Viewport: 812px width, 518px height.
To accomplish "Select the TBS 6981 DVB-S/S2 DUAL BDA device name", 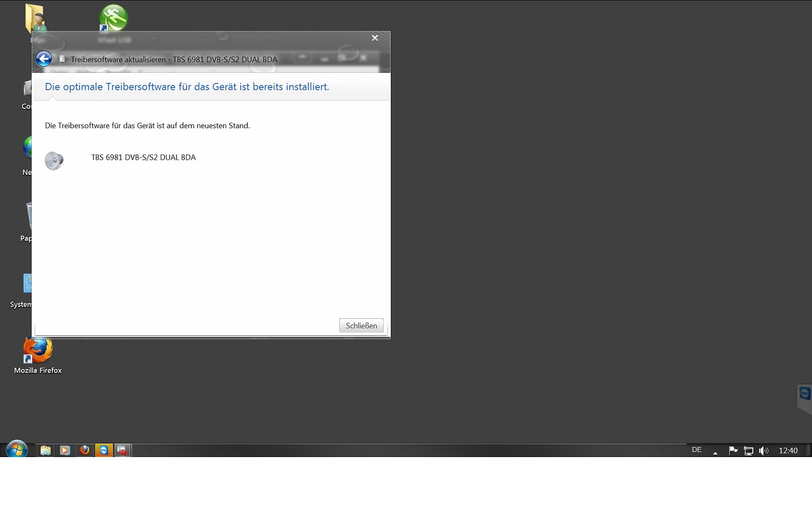I will pos(143,157).
